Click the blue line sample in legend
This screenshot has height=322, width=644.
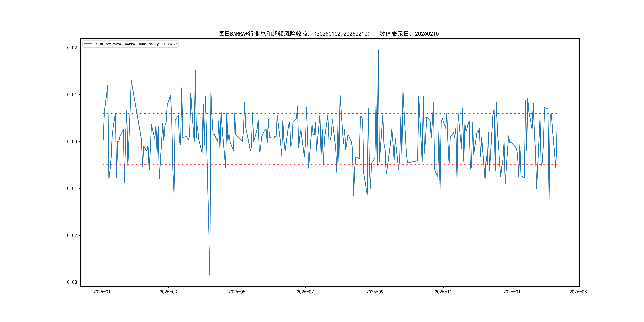coord(88,44)
